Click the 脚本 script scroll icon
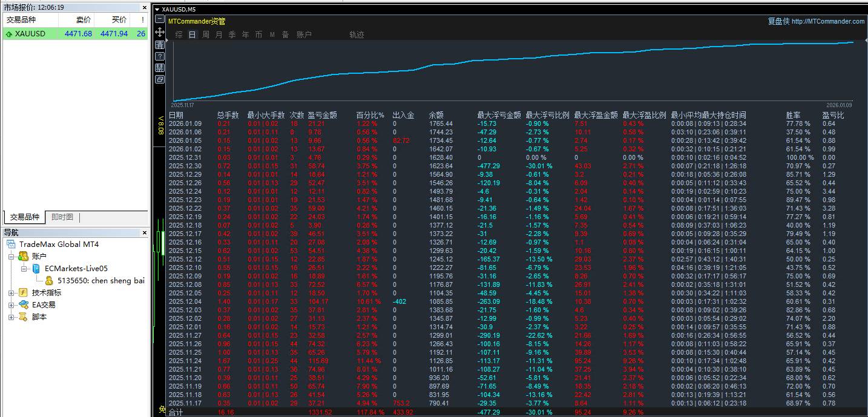 click(x=24, y=317)
